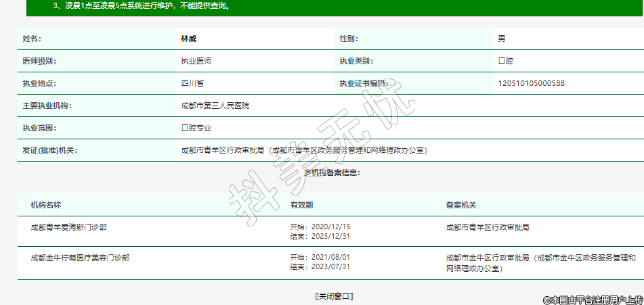
Task: Click the 关闭窗口 link
Action: click(x=335, y=296)
